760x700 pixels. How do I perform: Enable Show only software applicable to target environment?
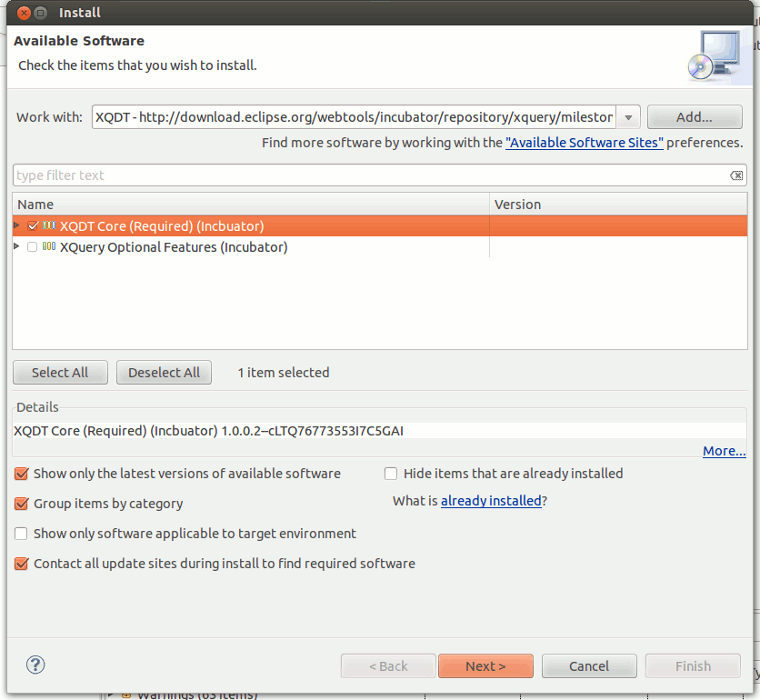point(21,534)
